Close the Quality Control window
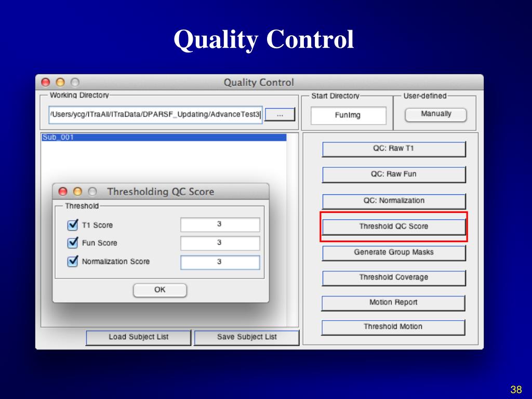Screen dimensions: 532x399 tap(46, 83)
